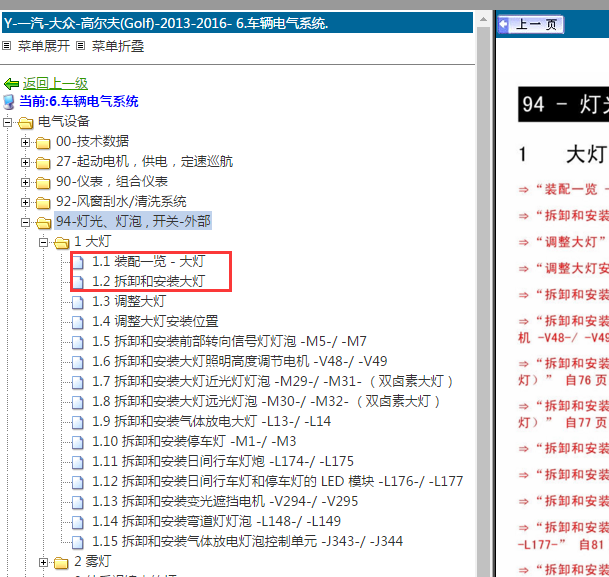Open 1.7 大灯近光灯灯泡 -M29-/ -M31-
Image resolution: width=609 pixels, height=577 pixels.
[273, 381]
